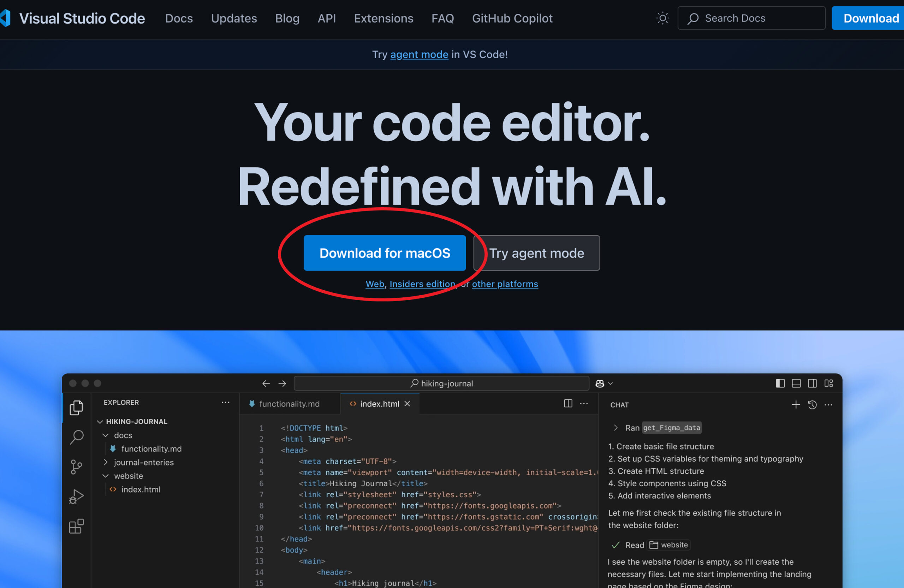
Task: Click line number 12 in editor
Action: tap(259, 550)
